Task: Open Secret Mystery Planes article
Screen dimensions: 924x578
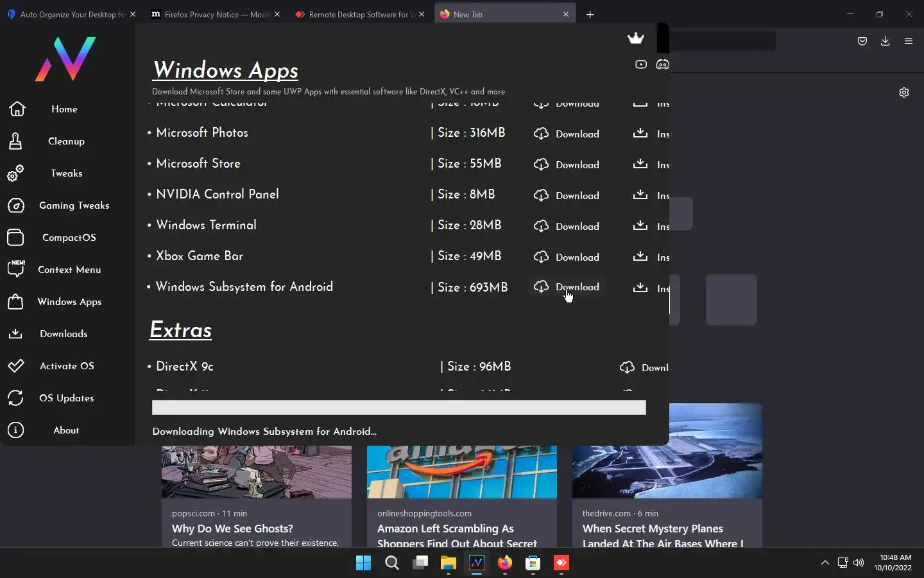Action: tap(663, 536)
